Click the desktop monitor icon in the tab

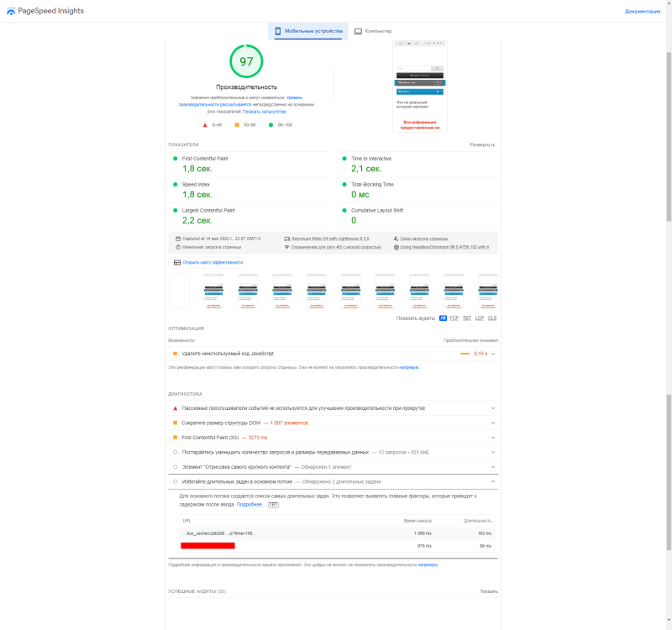click(x=358, y=31)
